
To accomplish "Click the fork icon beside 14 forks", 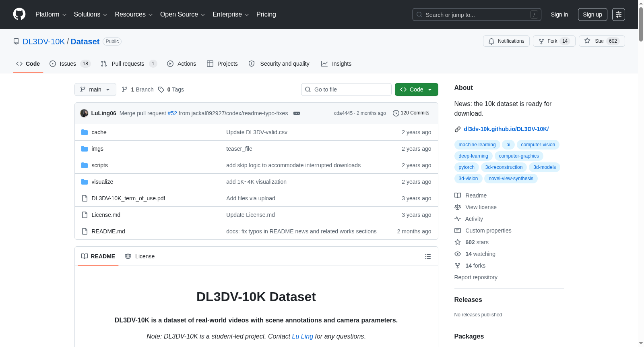I will [458, 266].
